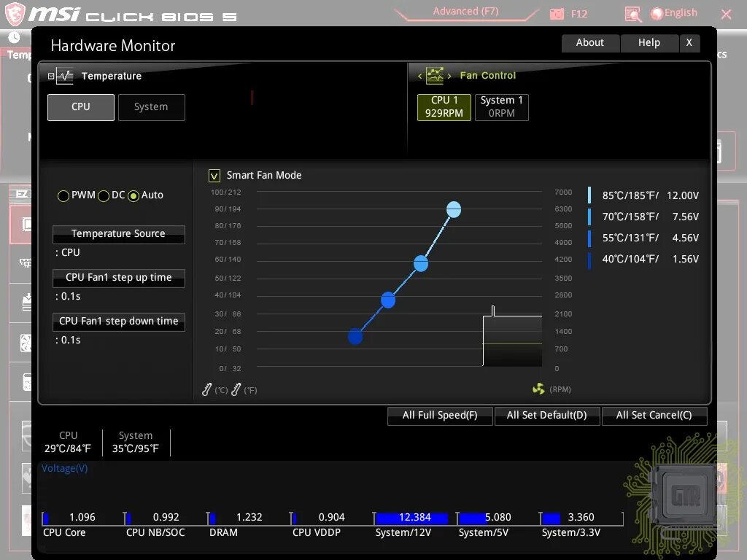
Task: Uncheck the Smart Fan Mode checkbox
Action: [214, 176]
